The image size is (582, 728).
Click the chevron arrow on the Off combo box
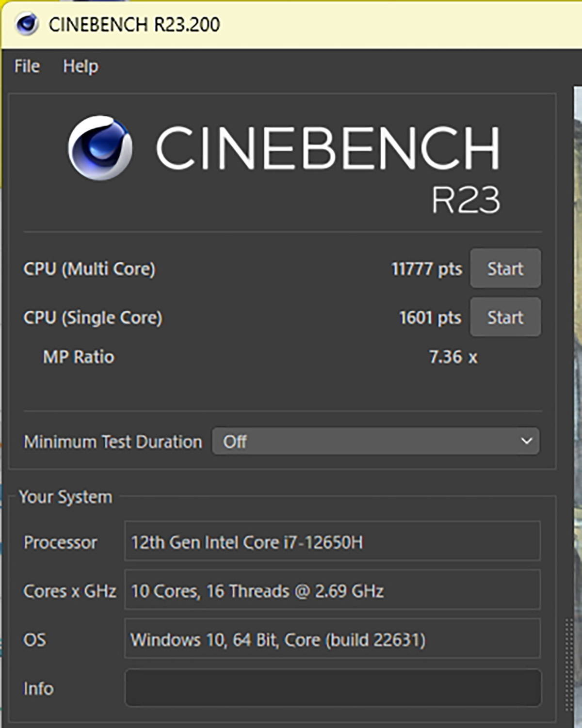526,441
